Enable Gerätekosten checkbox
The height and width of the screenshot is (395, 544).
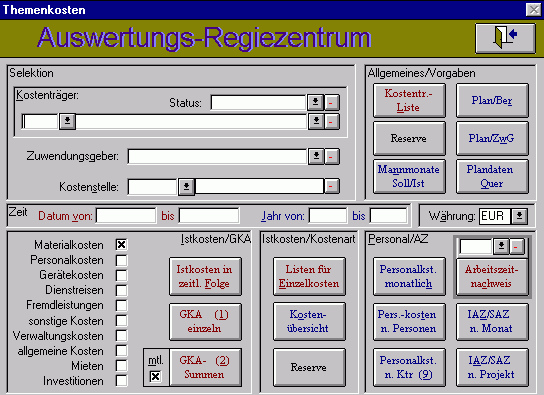[121, 275]
